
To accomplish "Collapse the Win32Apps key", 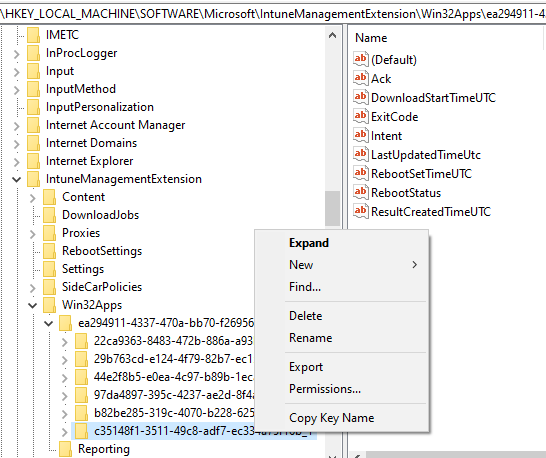I will click(x=32, y=306).
